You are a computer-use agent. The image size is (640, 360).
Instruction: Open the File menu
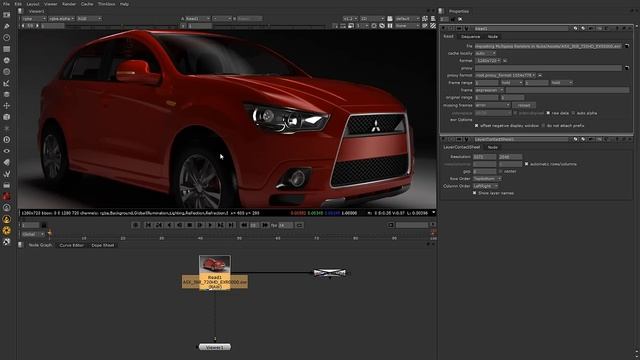6,4
